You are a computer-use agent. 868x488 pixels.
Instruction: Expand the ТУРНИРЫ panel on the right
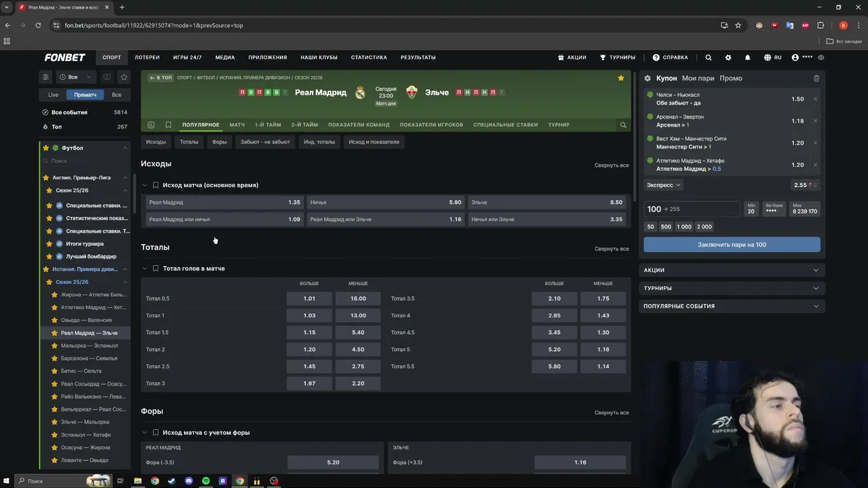click(x=732, y=288)
